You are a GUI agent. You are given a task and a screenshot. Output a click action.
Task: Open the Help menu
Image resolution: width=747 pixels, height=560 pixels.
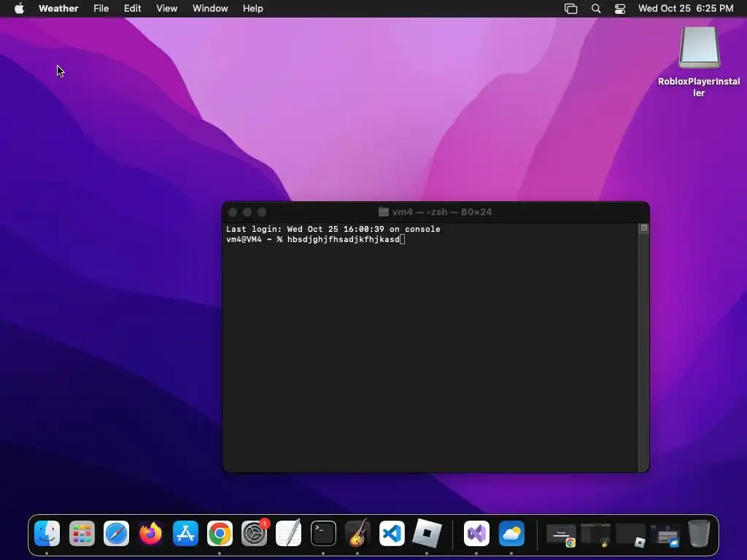tap(253, 8)
